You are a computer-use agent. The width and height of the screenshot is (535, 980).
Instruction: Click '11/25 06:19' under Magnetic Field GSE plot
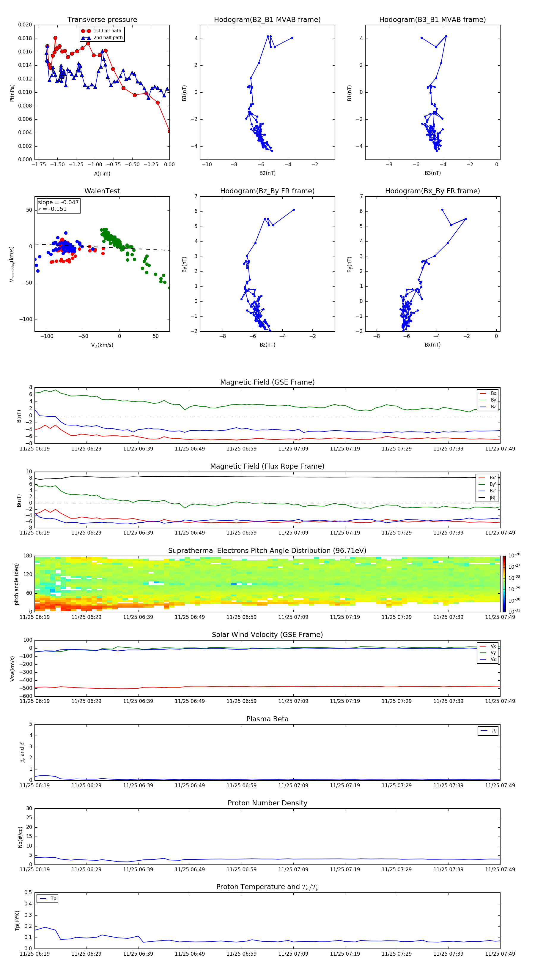click(x=35, y=448)
